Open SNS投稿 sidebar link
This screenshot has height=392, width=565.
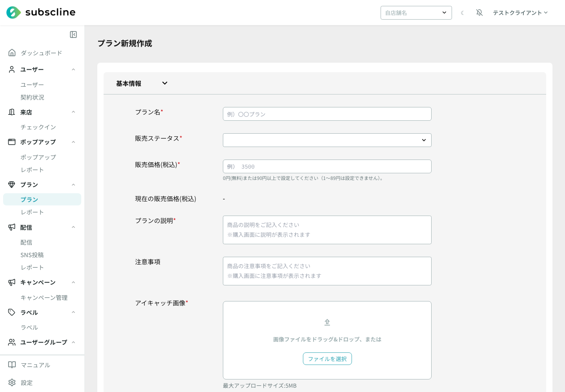32,255
